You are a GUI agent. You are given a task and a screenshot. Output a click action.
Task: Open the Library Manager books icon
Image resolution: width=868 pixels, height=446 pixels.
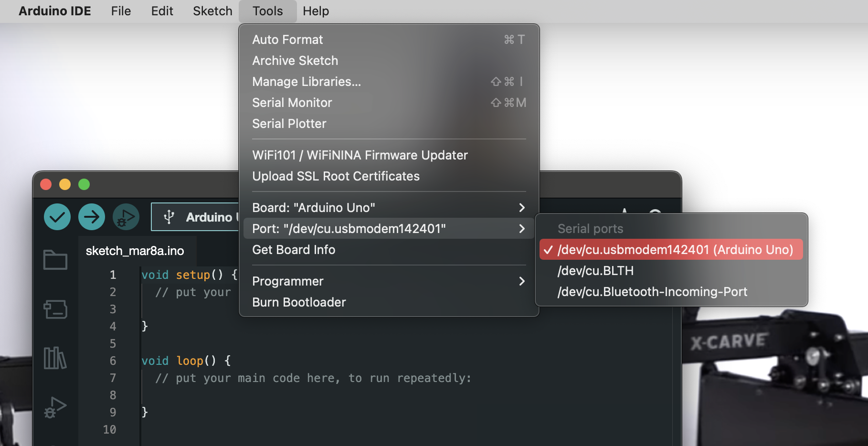(55, 358)
